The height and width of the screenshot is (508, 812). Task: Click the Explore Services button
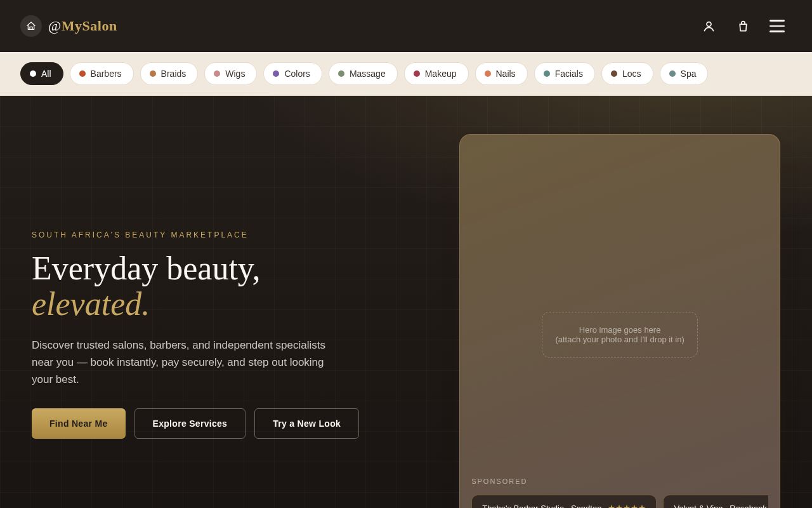point(190,424)
